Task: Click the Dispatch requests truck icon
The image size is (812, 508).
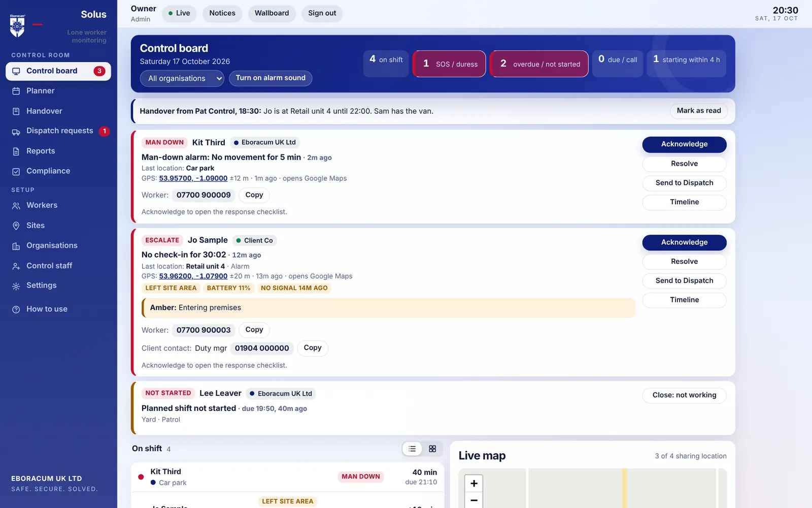Action: [x=16, y=132]
